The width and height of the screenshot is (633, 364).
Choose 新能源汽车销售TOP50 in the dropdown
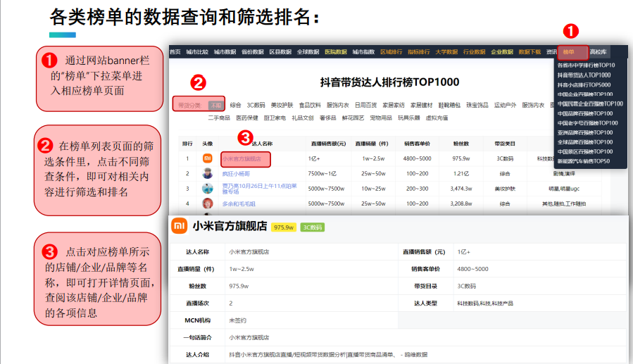[x=583, y=161]
